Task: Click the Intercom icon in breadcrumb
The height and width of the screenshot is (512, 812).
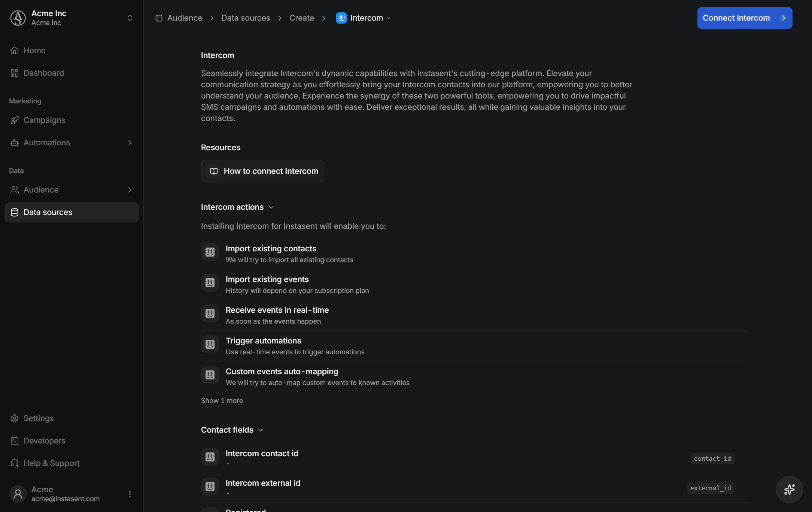Action: [x=341, y=18]
